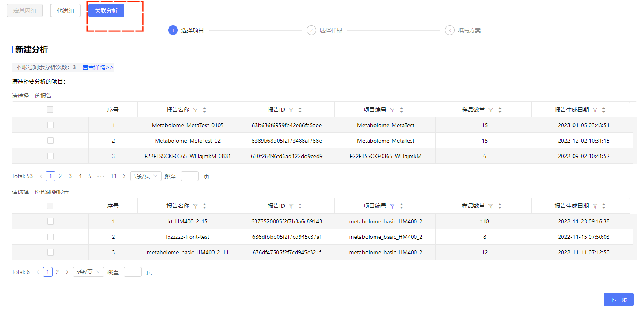
Task: Sort 报告生成日期 column in metabolome table
Action: (604, 206)
